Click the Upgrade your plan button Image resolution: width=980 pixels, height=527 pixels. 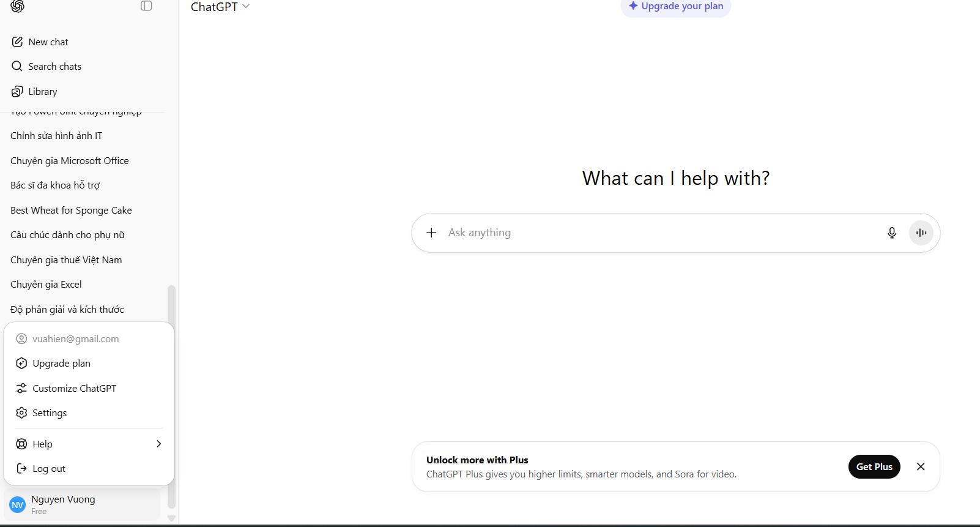pyautogui.click(x=676, y=7)
